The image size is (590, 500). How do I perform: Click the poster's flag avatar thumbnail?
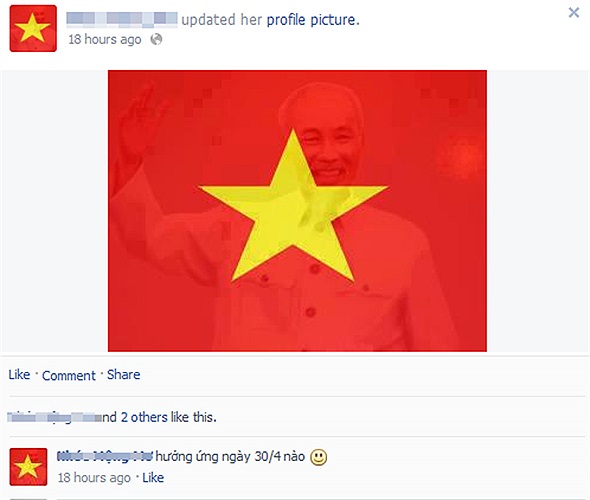33,28
